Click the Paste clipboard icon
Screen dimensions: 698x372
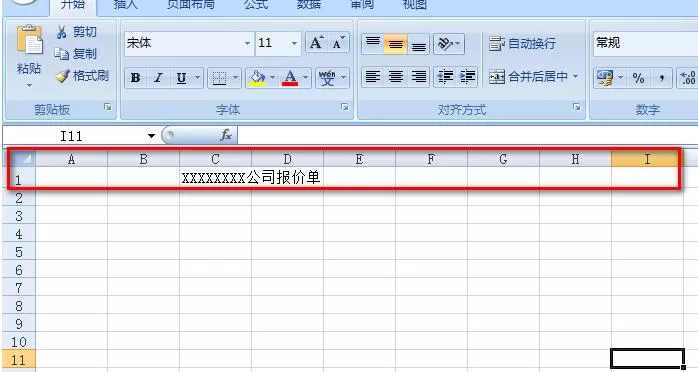click(x=29, y=41)
